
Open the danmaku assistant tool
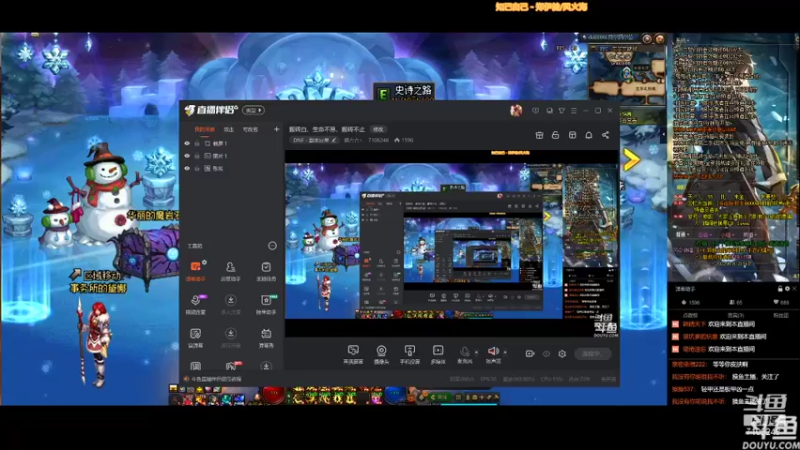click(195, 271)
